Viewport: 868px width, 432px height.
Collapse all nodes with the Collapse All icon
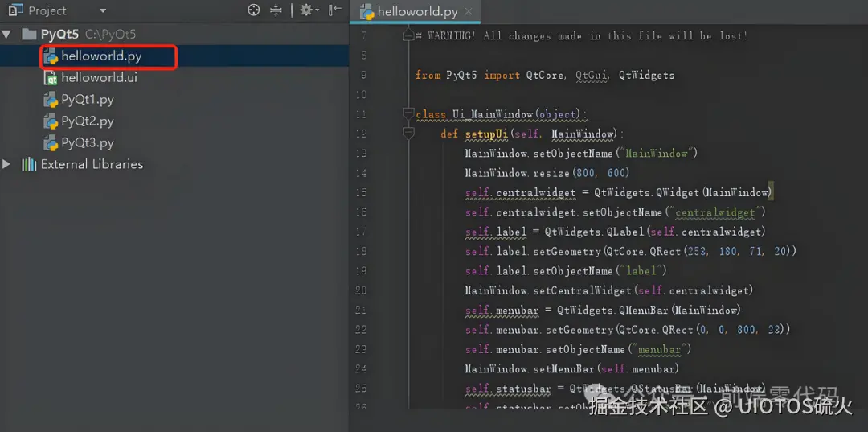[276, 10]
